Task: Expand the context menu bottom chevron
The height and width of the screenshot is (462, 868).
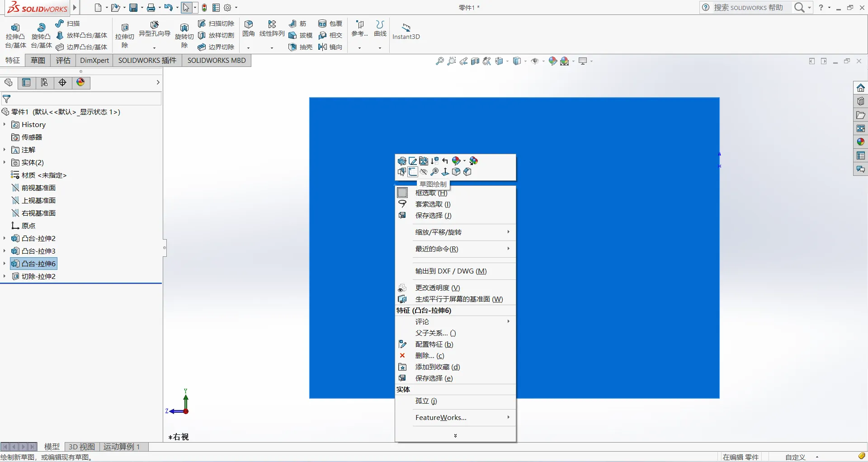Action: point(455,436)
